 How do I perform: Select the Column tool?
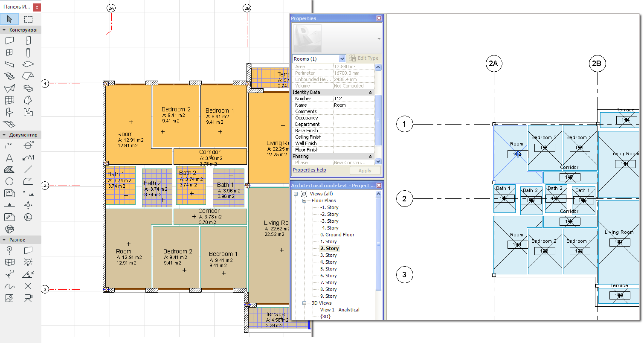coord(28,52)
